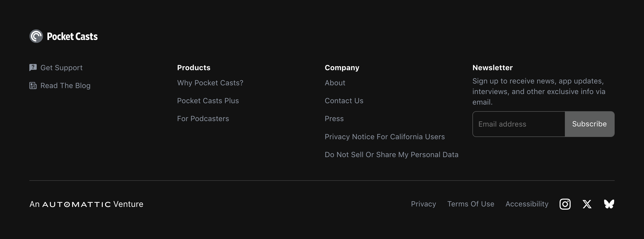Open the Privacy footer link

point(423,204)
